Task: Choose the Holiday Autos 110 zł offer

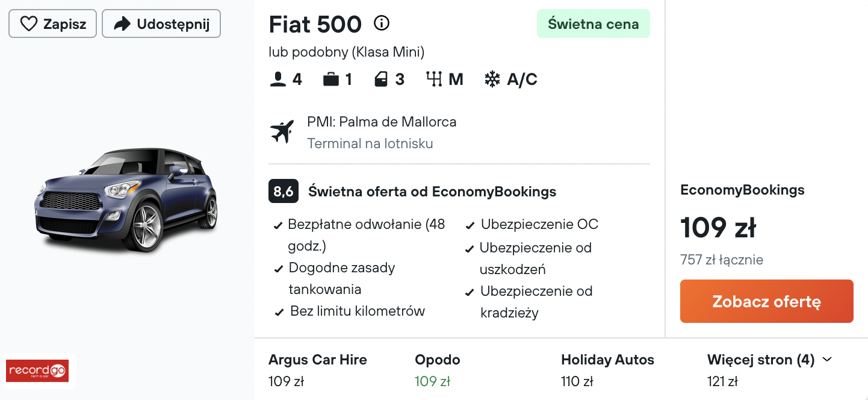Action: (607, 370)
